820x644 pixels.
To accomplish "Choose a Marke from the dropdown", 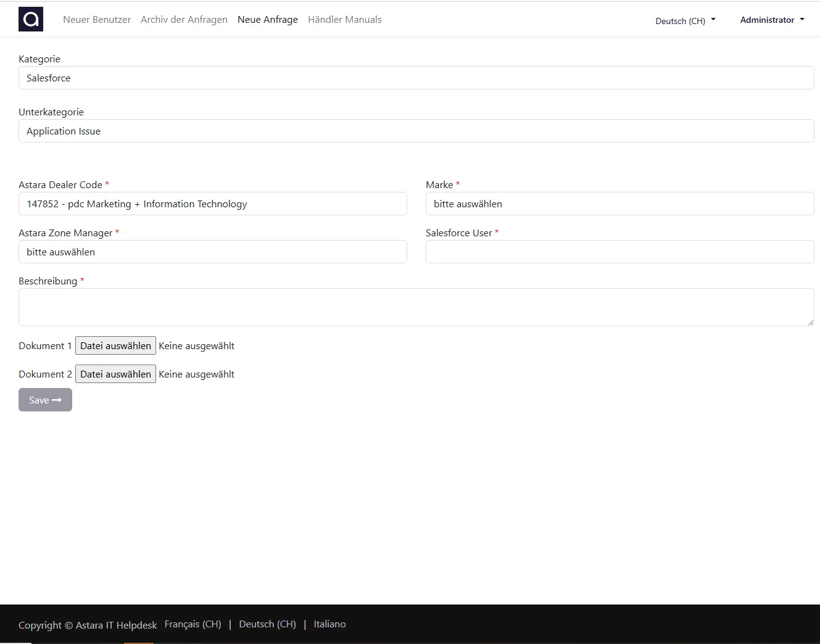I will pos(619,204).
